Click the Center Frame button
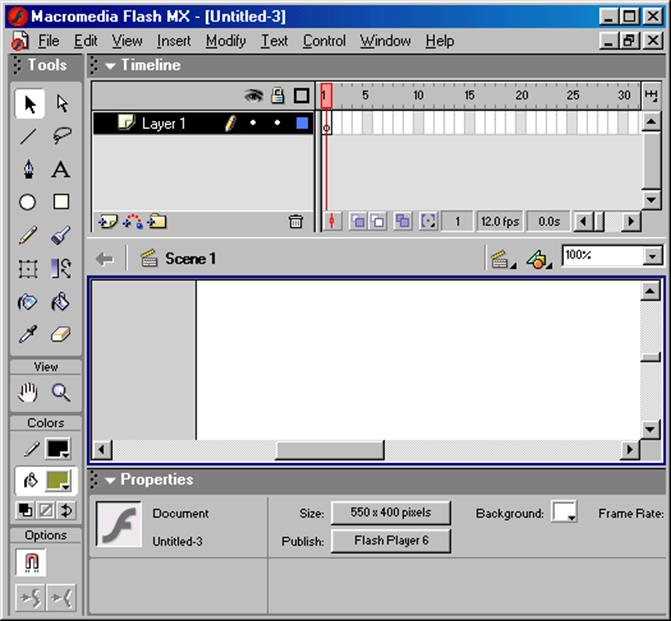Image resolution: width=671 pixels, height=621 pixels. pos(332,221)
